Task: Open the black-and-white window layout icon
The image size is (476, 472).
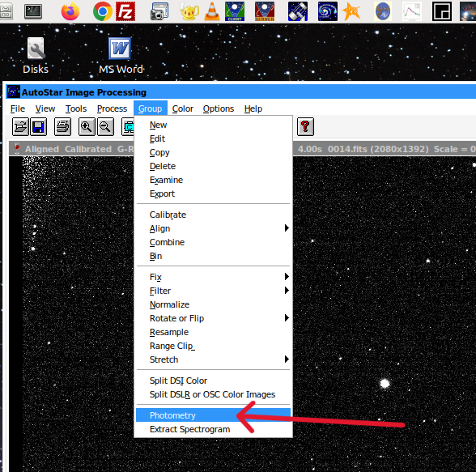Action: pos(442,11)
